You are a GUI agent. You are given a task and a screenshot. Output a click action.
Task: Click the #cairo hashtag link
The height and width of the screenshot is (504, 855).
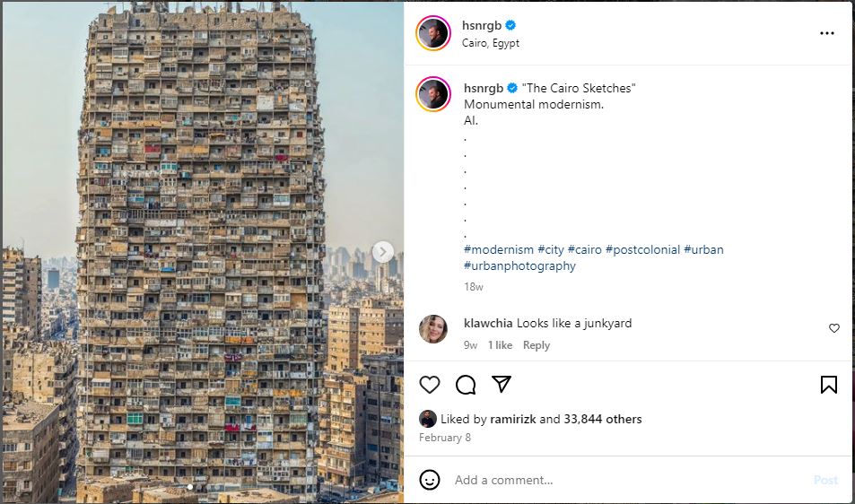584,249
